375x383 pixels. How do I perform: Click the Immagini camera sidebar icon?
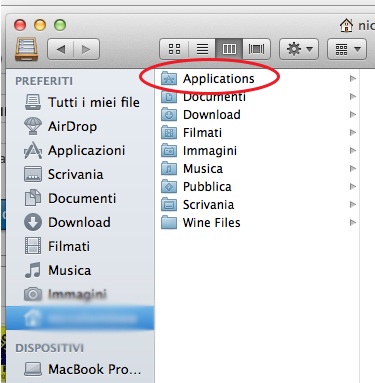tap(33, 294)
